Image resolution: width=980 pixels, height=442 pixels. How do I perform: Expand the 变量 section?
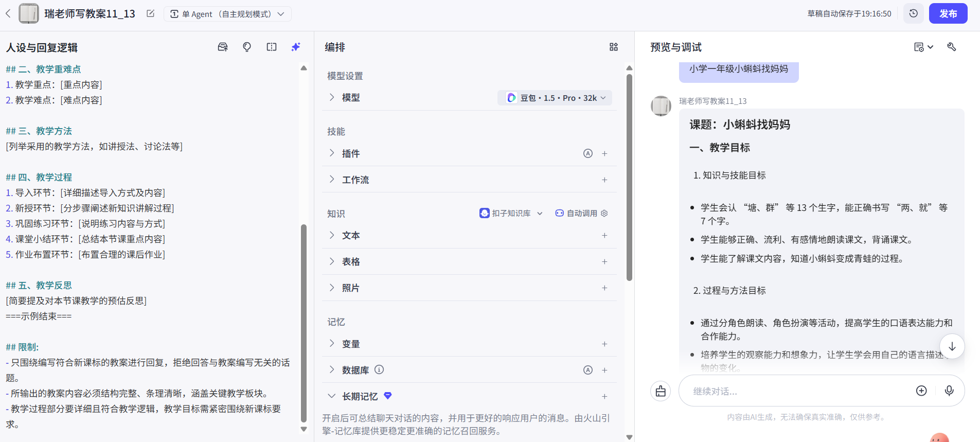click(332, 344)
